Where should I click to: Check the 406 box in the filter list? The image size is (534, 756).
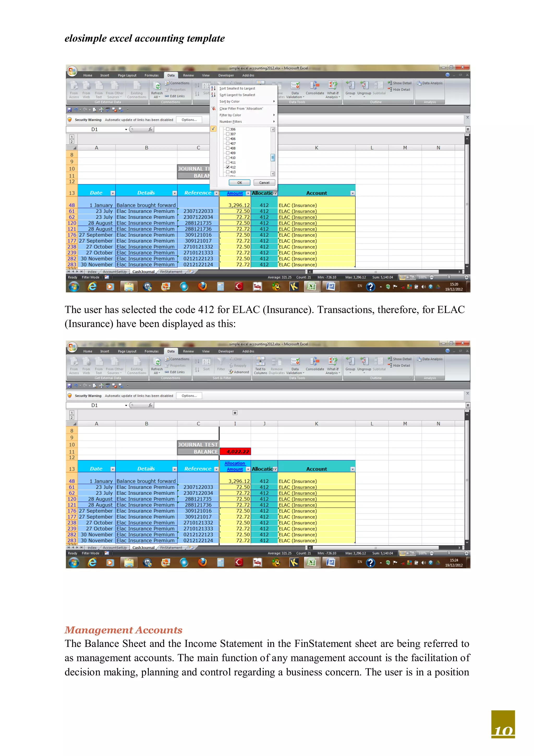click(228, 139)
